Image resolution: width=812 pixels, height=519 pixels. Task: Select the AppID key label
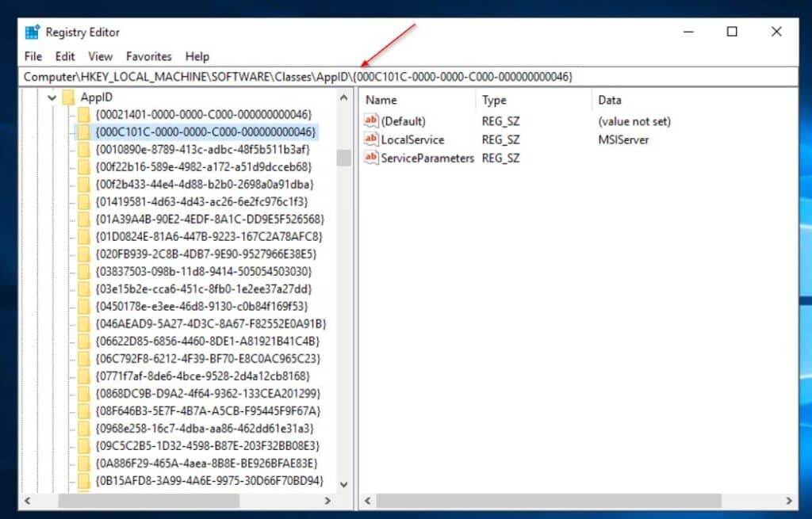pyautogui.click(x=96, y=97)
